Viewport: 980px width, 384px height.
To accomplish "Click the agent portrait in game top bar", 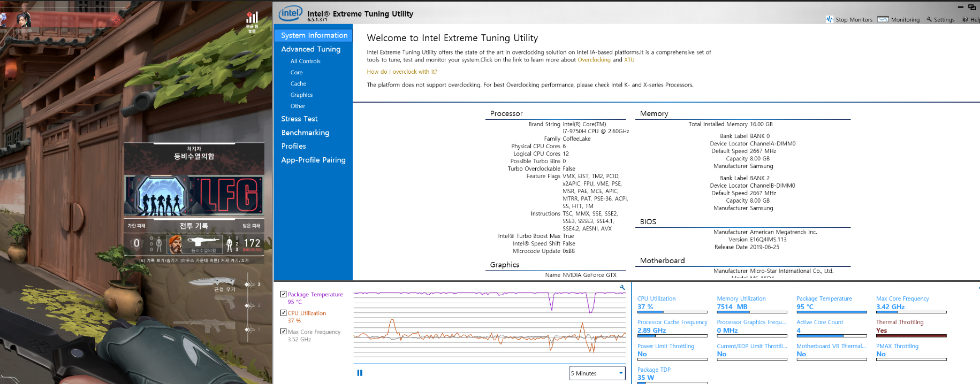I will tap(24, 20).
